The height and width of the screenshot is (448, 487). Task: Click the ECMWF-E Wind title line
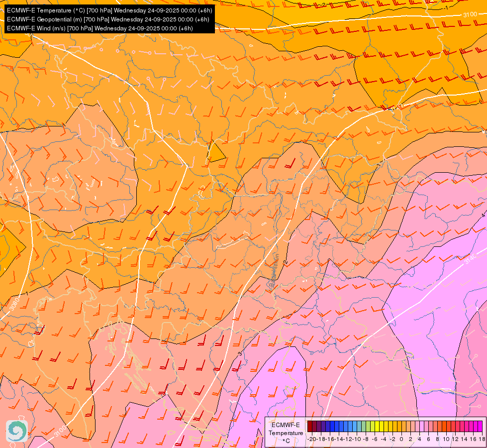[x=99, y=28]
